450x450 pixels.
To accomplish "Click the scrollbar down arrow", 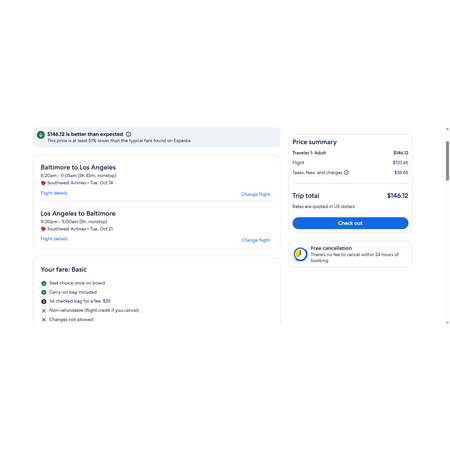I will click(x=447, y=323).
